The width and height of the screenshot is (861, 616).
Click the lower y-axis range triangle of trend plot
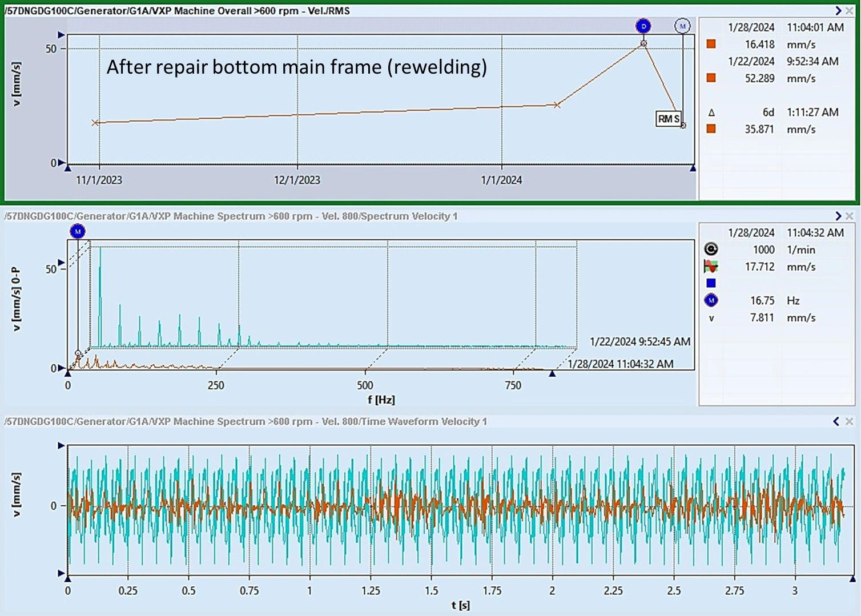click(x=62, y=163)
